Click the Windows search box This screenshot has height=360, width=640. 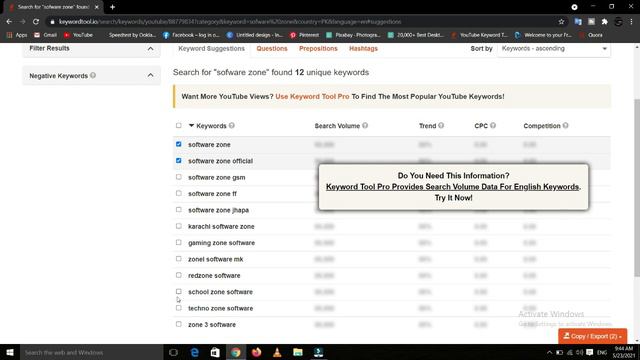point(91,352)
